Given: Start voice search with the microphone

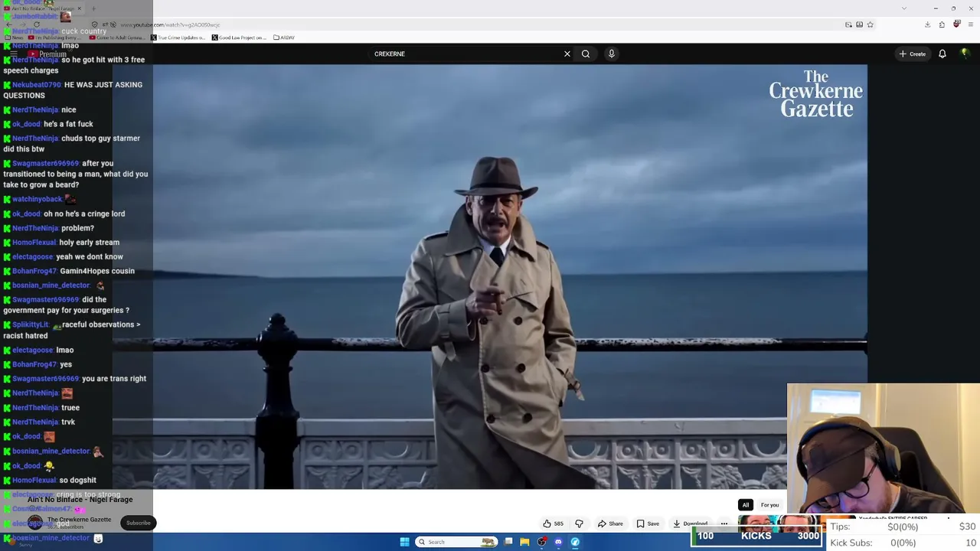Looking at the screenshot, I should (611, 54).
